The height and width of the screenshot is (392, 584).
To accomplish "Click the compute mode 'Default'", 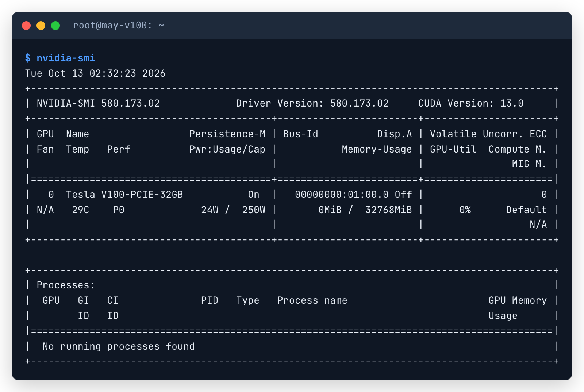I will pos(527,210).
